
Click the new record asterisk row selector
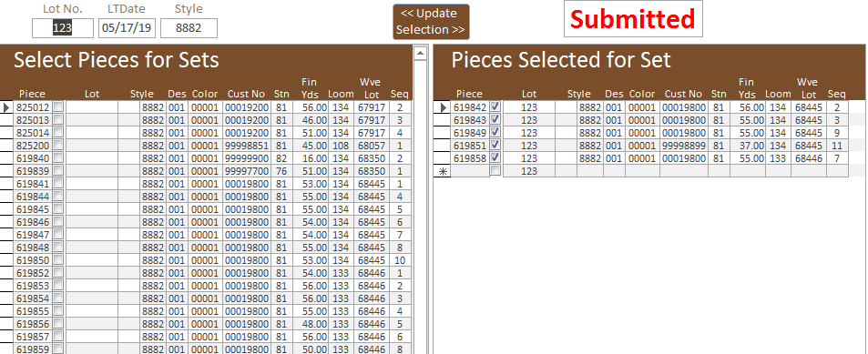tap(442, 171)
